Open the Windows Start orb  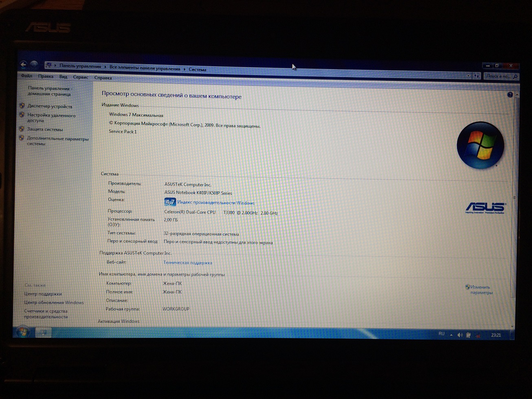pos(22,332)
